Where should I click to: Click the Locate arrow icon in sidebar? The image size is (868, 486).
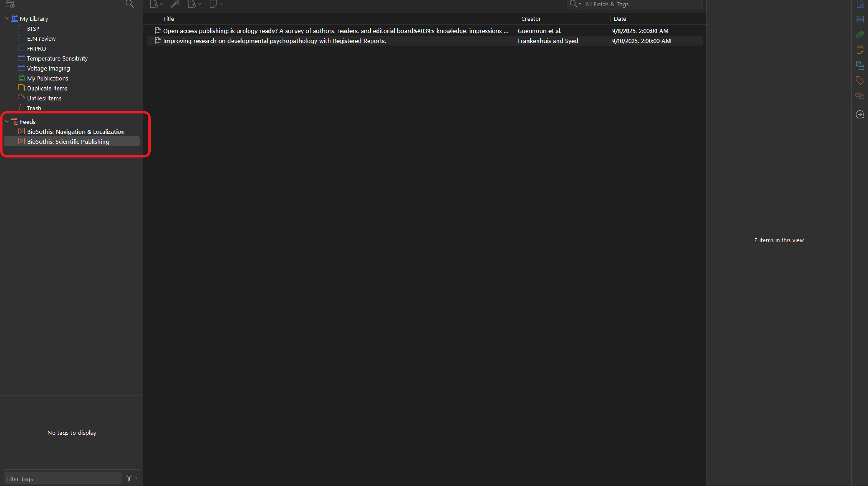tap(860, 115)
